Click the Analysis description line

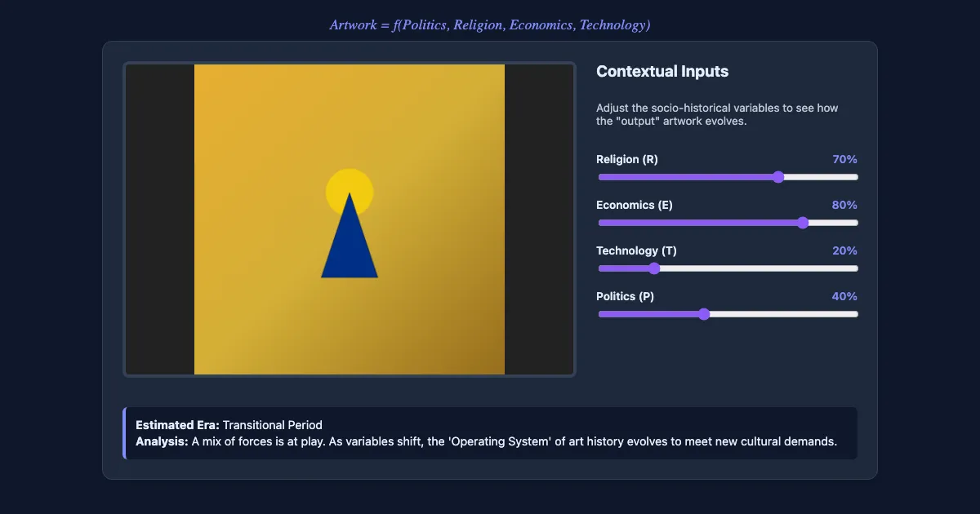click(x=486, y=441)
